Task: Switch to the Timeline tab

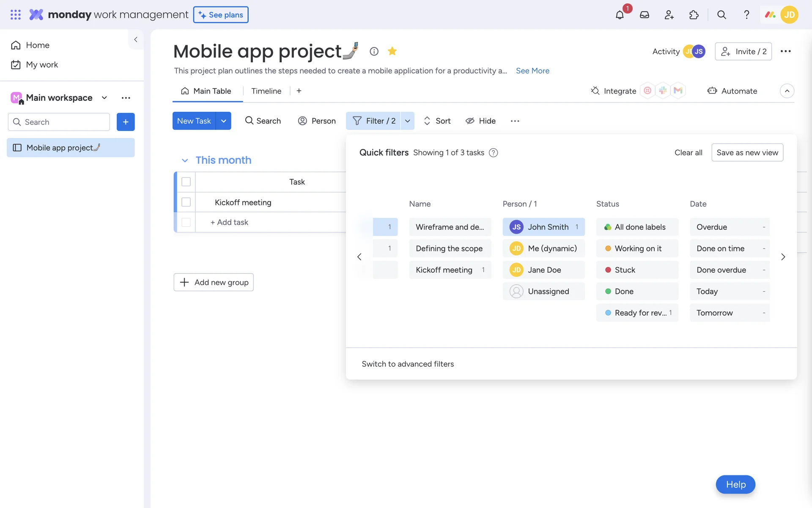Action: 266,91
